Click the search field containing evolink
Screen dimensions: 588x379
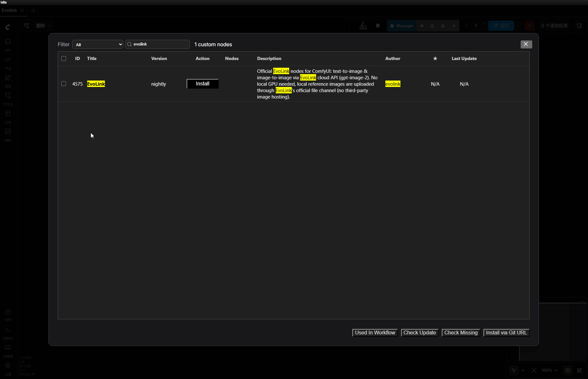click(x=157, y=44)
